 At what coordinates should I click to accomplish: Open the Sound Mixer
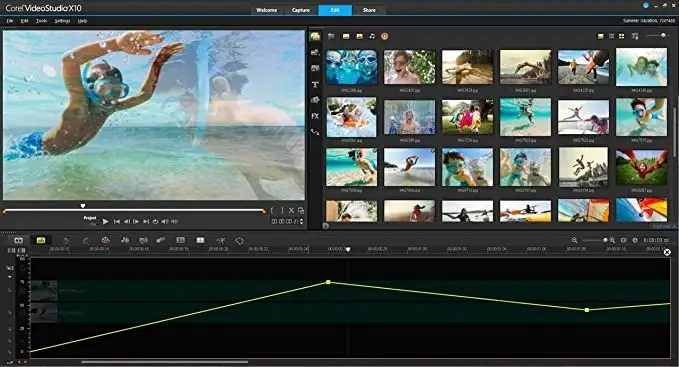[x=125, y=240]
